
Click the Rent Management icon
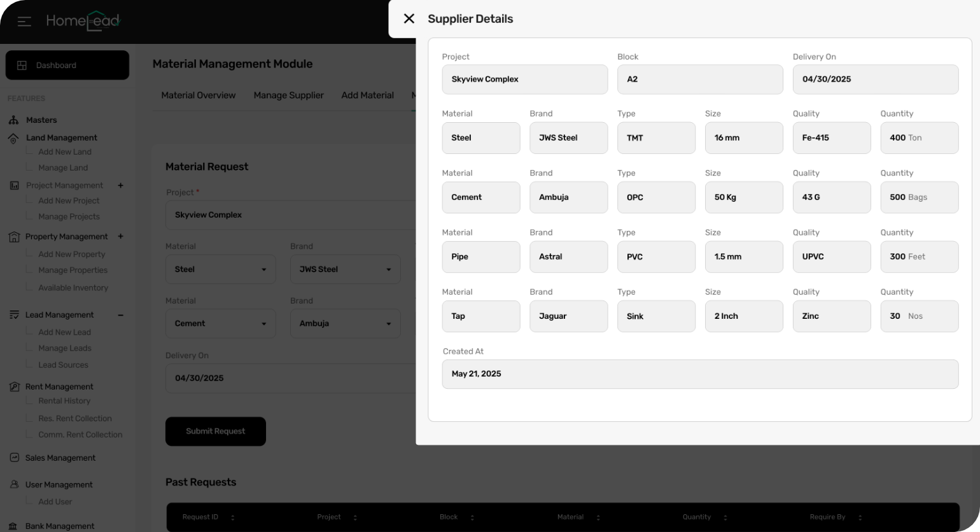click(14, 387)
